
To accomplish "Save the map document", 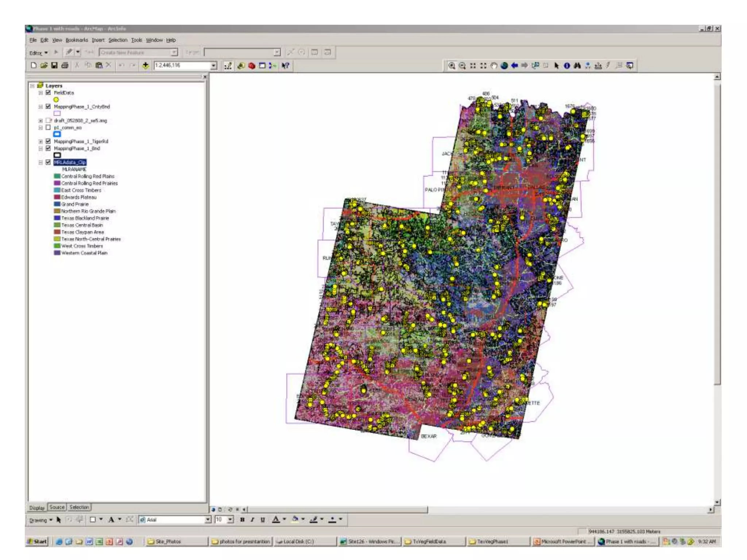I will pos(54,66).
